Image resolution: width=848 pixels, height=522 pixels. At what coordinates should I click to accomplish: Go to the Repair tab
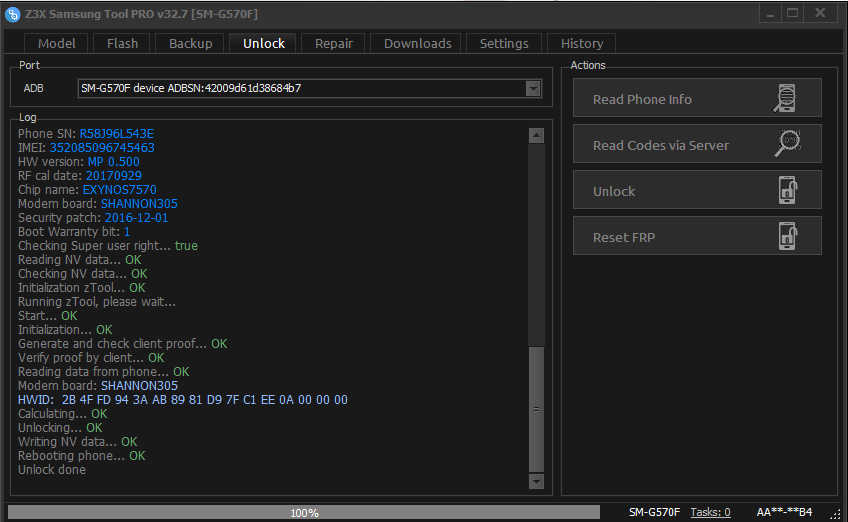coord(334,43)
